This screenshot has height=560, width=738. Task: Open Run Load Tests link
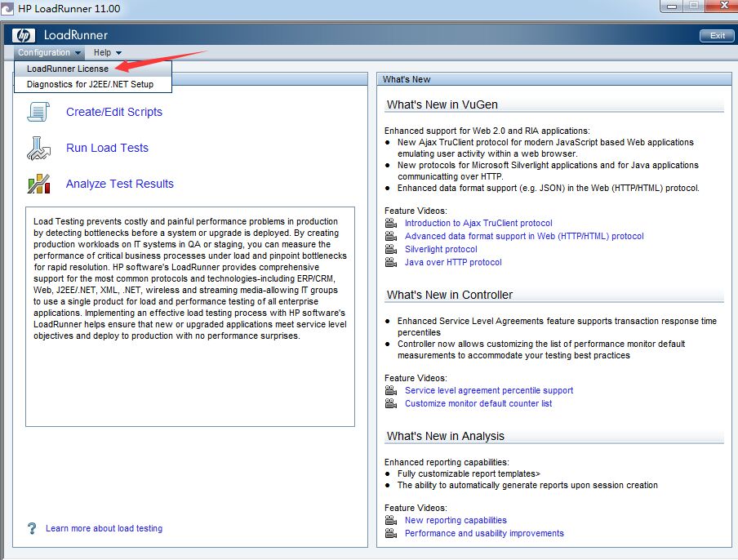pos(107,148)
